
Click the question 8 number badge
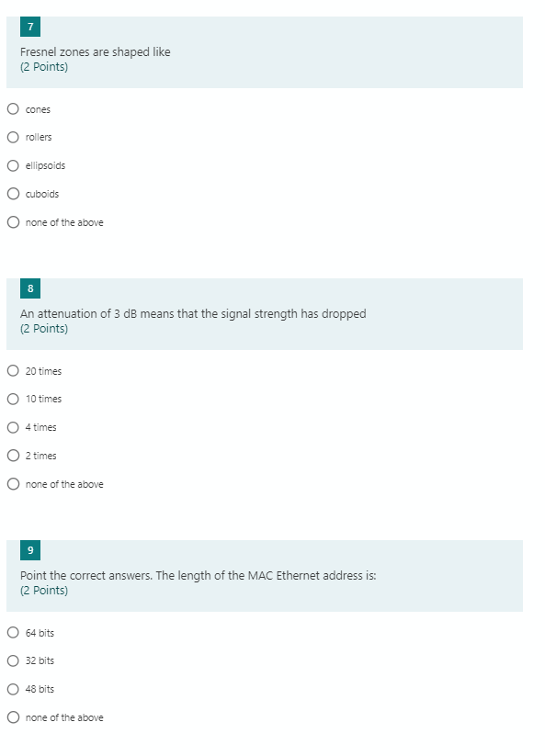(x=32, y=288)
